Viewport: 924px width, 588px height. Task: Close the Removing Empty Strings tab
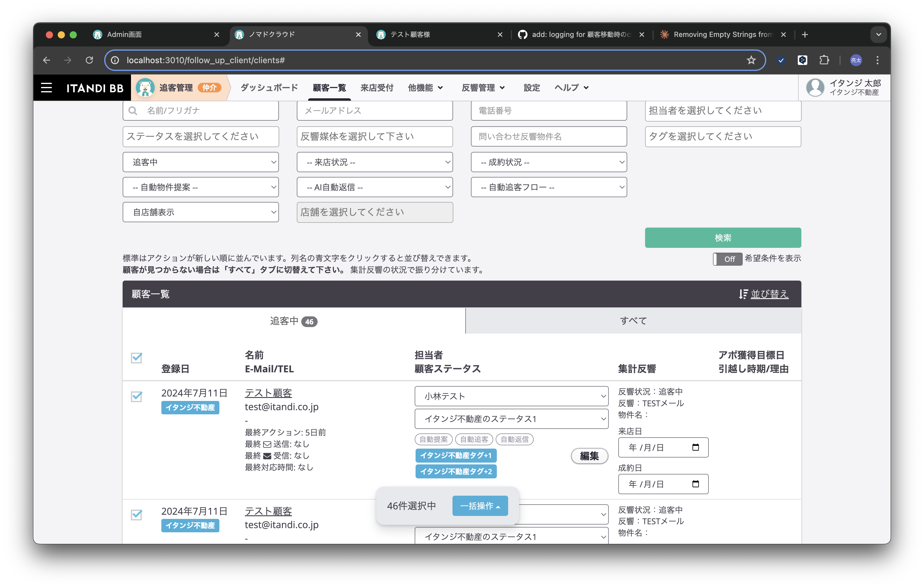[x=783, y=35]
